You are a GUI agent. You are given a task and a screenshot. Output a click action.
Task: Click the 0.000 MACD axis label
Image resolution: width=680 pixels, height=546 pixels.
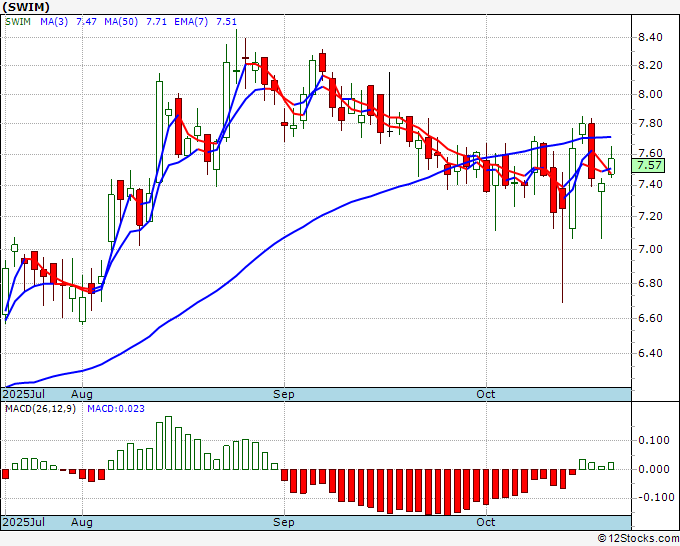click(x=654, y=469)
